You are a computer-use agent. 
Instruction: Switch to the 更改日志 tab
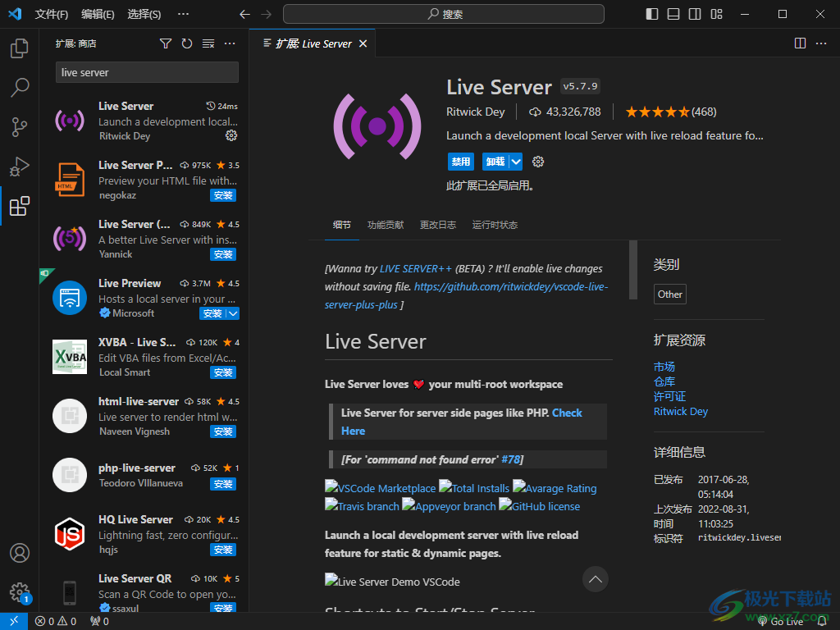438,225
